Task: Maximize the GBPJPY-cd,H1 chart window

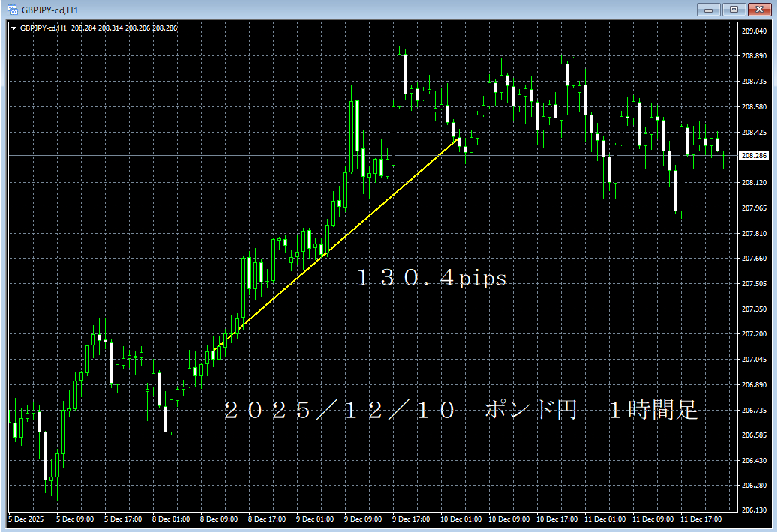Action: [734, 10]
